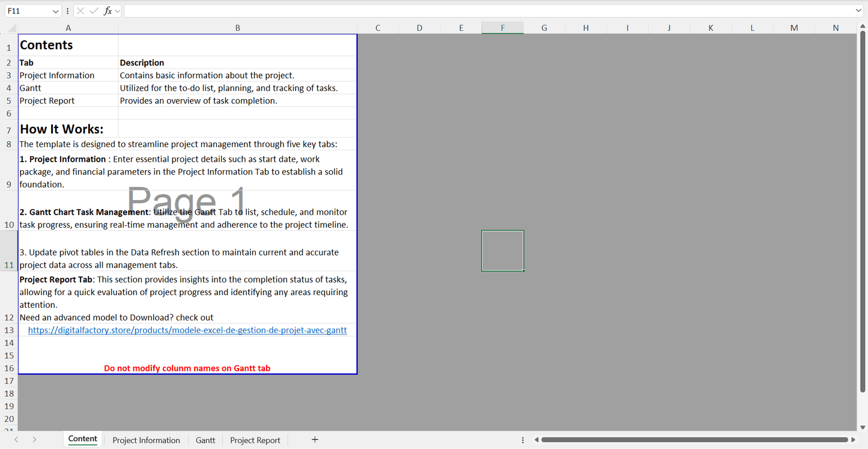This screenshot has width=868, height=449.
Task: Switch to the Gantt sheet tab
Action: click(205, 440)
